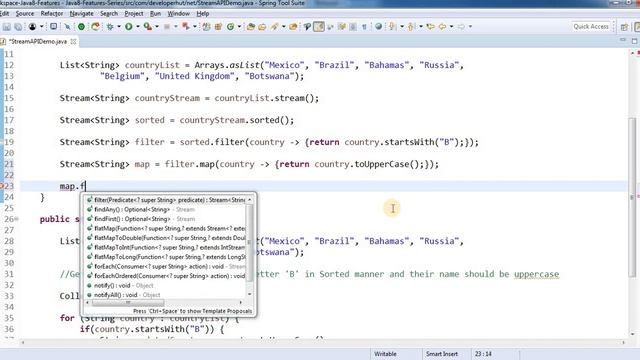Click autocomplete popup vertical scrollbar thumb
Screen dimensions: 640x360
[249, 243]
